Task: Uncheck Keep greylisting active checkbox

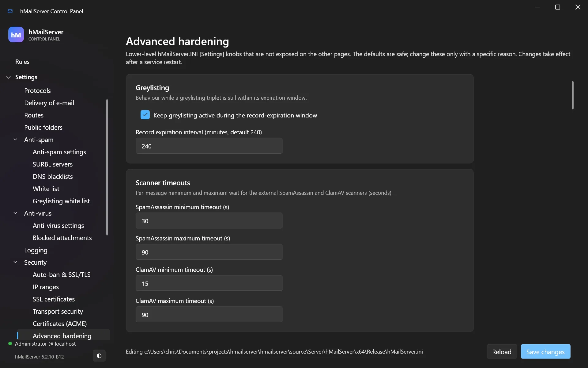Action: 145,115
